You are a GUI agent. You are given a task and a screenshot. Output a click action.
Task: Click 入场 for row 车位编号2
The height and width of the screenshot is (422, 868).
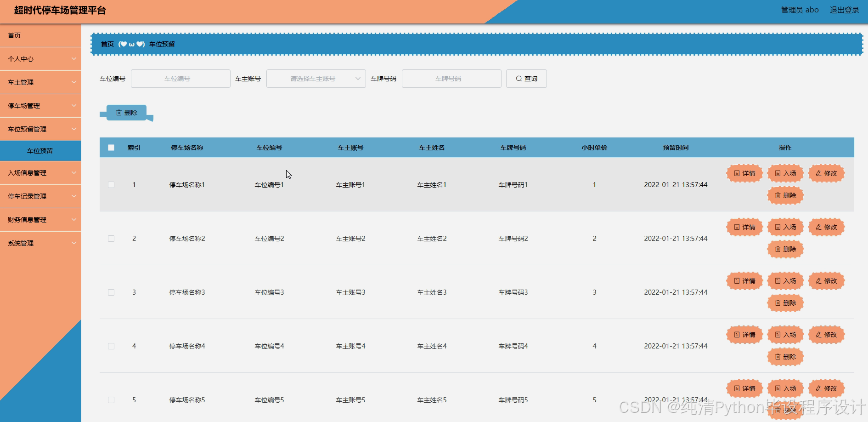pyautogui.click(x=785, y=227)
